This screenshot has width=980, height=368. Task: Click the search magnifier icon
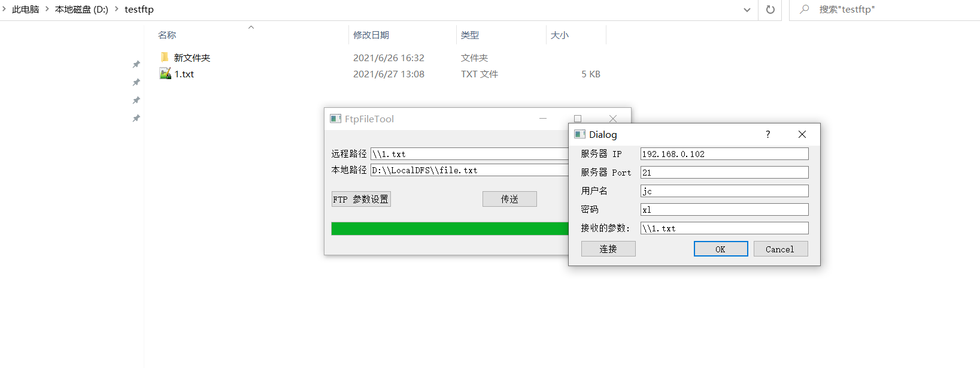click(x=805, y=9)
